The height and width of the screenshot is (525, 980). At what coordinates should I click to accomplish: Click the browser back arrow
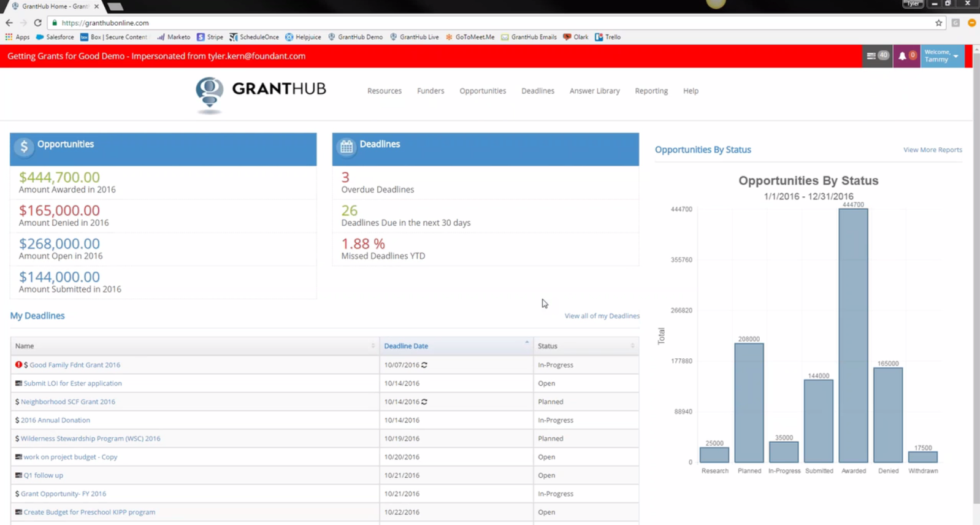click(9, 23)
